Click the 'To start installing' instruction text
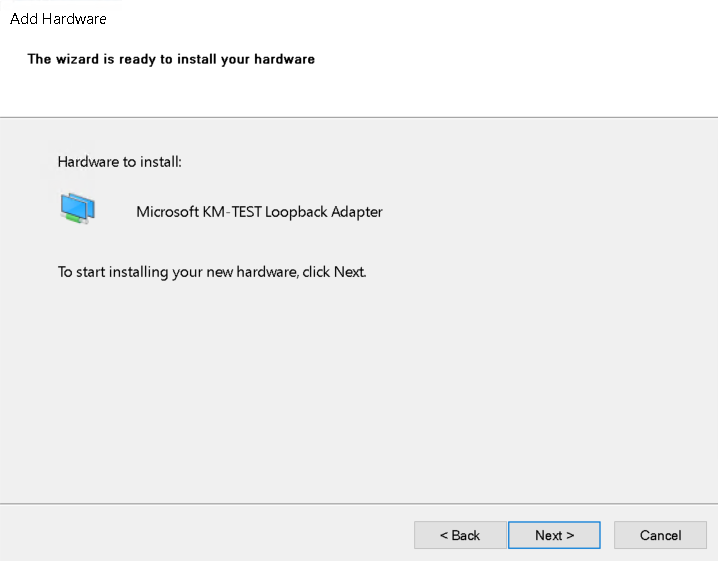Screen dimensions: 718x561 (212, 271)
